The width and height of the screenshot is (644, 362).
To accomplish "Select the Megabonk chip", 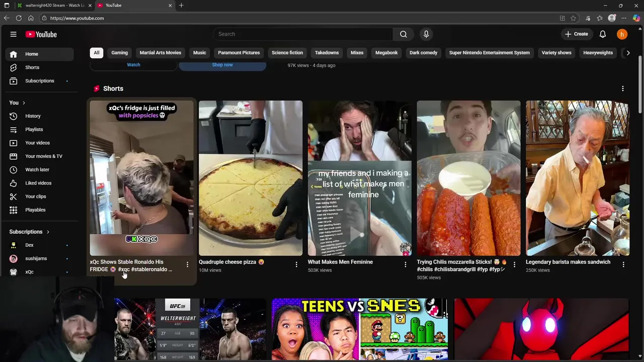I will click(386, 53).
